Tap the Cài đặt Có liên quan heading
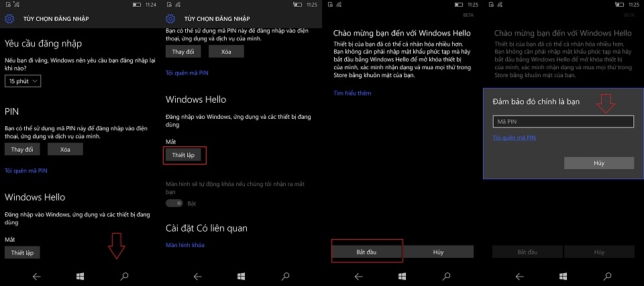The image size is (644, 286). point(207,228)
